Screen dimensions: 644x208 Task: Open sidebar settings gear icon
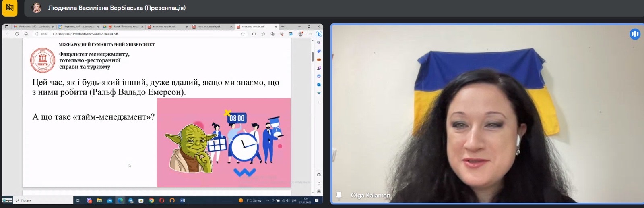[x=319, y=191]
